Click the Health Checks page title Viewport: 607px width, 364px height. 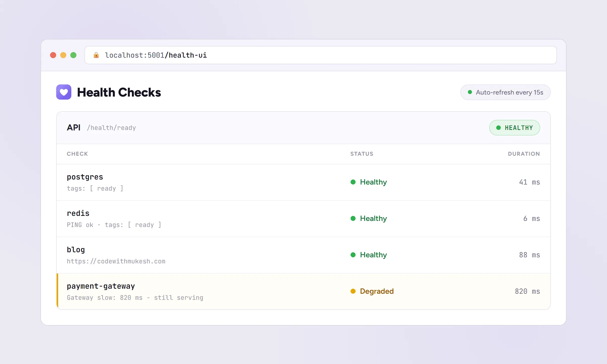point(119,92)
